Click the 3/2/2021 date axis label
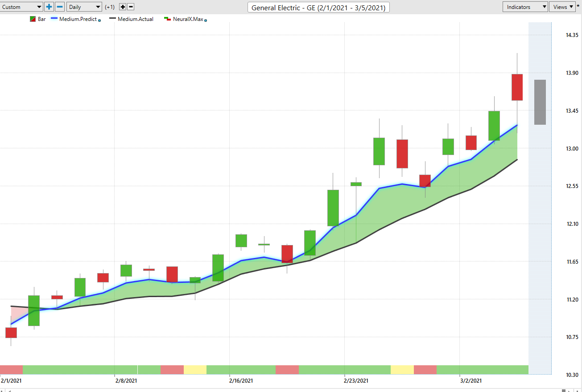582x392 pixels. [x=471, y=381]
